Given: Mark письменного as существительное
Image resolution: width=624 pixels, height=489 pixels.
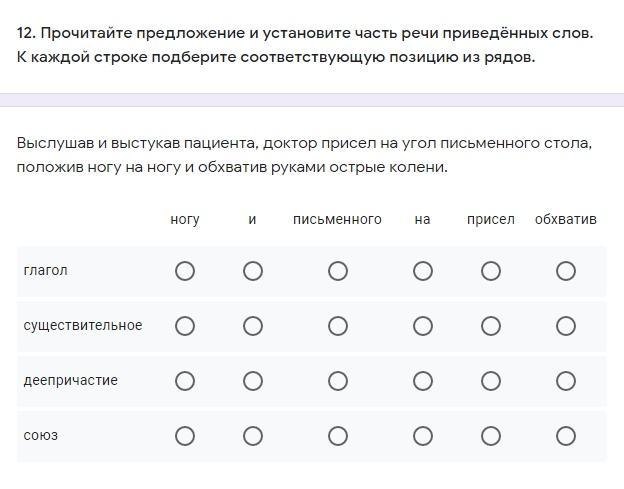Looking at the screenshot, I should [338, 326].
